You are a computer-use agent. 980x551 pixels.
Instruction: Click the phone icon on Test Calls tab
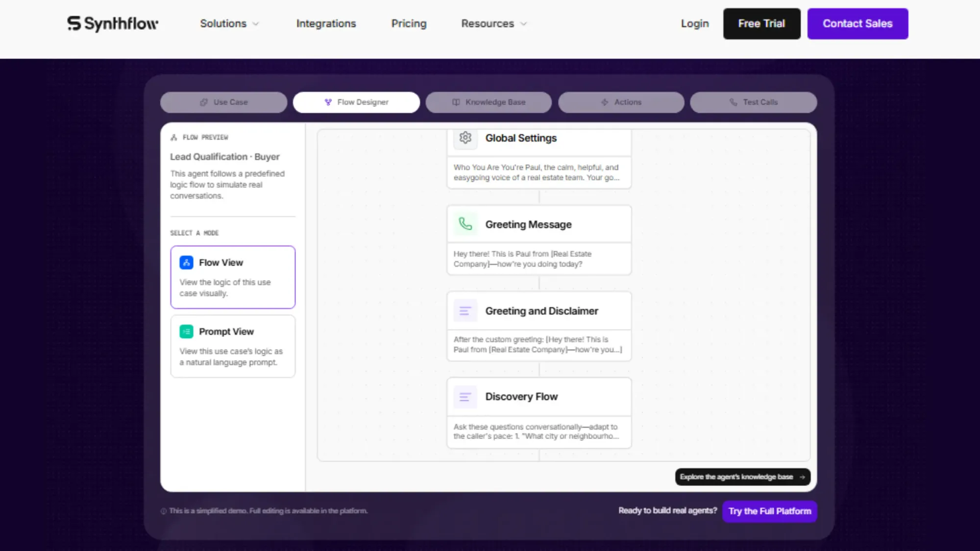[734, 102]
